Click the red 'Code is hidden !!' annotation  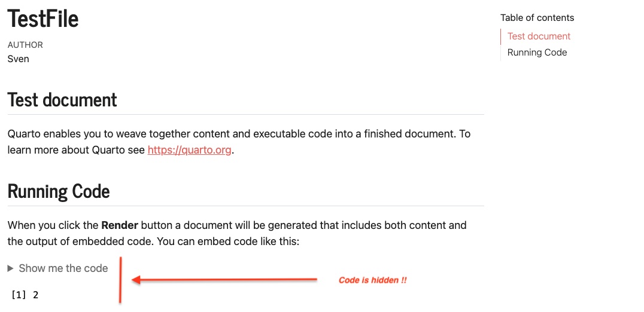click(x=372, y=280)
